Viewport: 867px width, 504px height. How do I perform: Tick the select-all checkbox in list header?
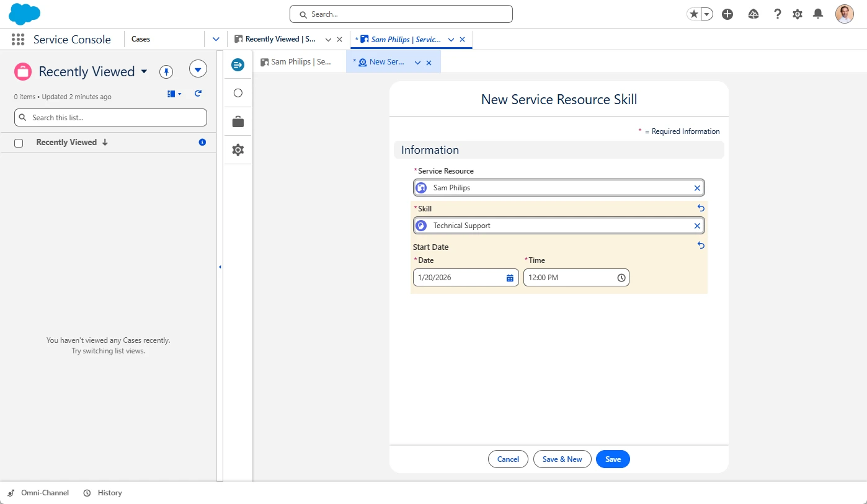(x=19, y=143)
